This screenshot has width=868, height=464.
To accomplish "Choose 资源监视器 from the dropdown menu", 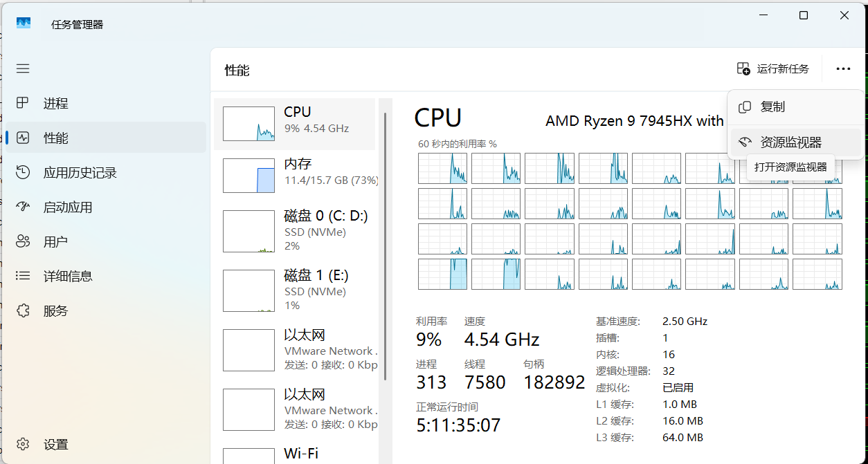I will [x=796, y=142].
